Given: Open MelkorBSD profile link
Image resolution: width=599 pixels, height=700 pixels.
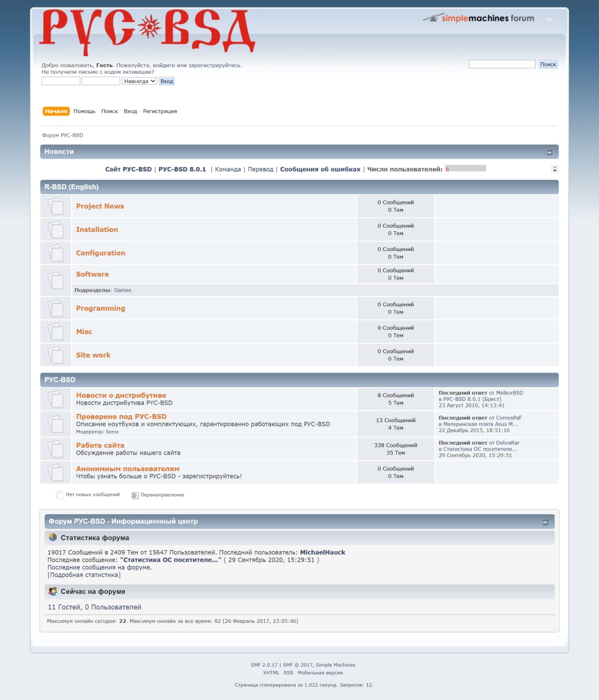Looking at the screenshot, I should [509, 393].
